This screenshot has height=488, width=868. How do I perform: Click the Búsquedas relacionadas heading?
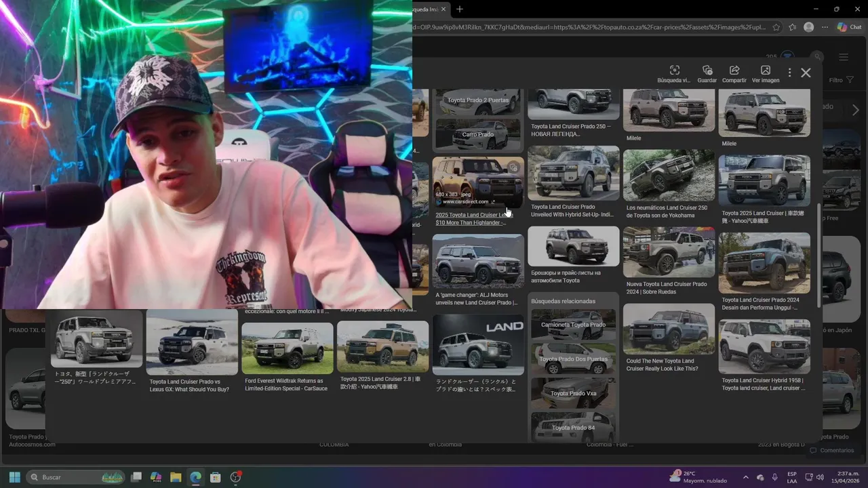point(563,301)
